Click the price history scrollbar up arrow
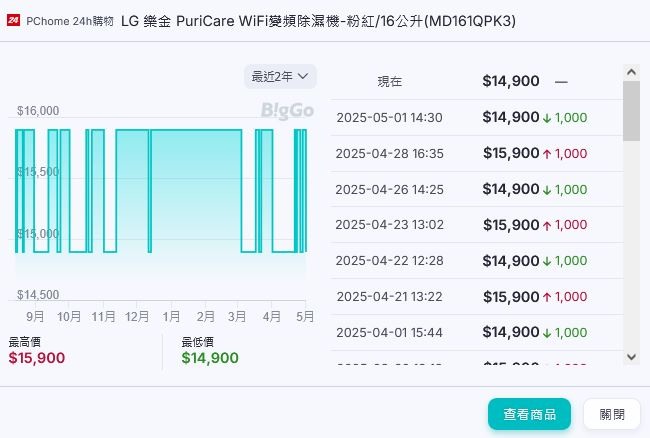The image size is (650, 438). tap(631, 73)
